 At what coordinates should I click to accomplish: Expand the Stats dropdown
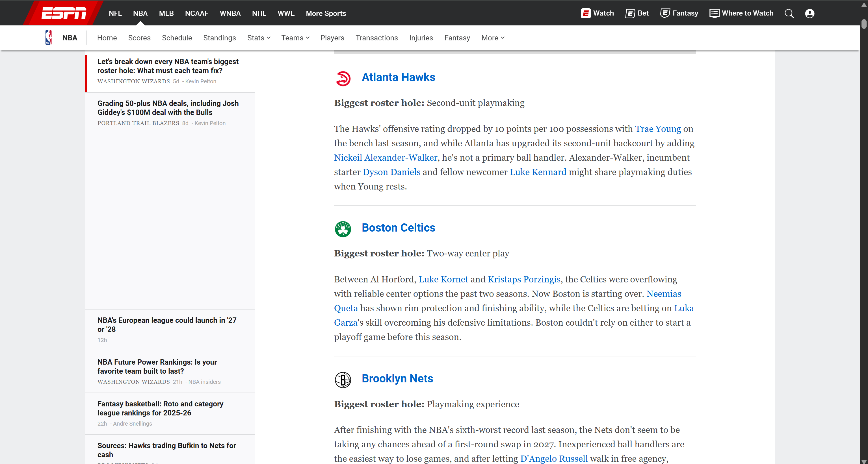click(258, 38)
